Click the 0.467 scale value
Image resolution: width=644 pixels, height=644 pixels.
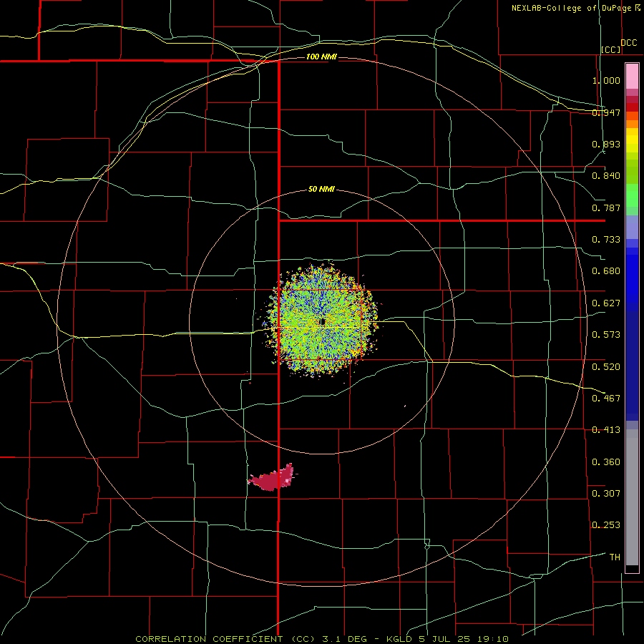tap(606, 398)
